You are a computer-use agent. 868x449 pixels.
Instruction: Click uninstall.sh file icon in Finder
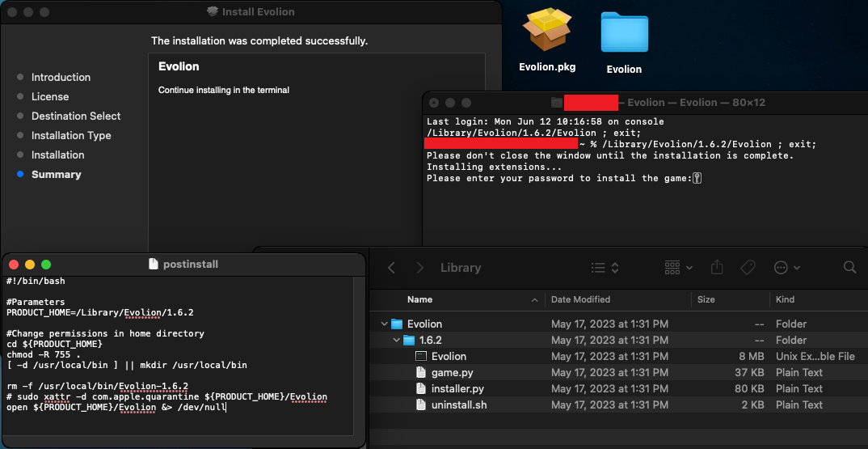pyautogui.click(x=421, y=405)
